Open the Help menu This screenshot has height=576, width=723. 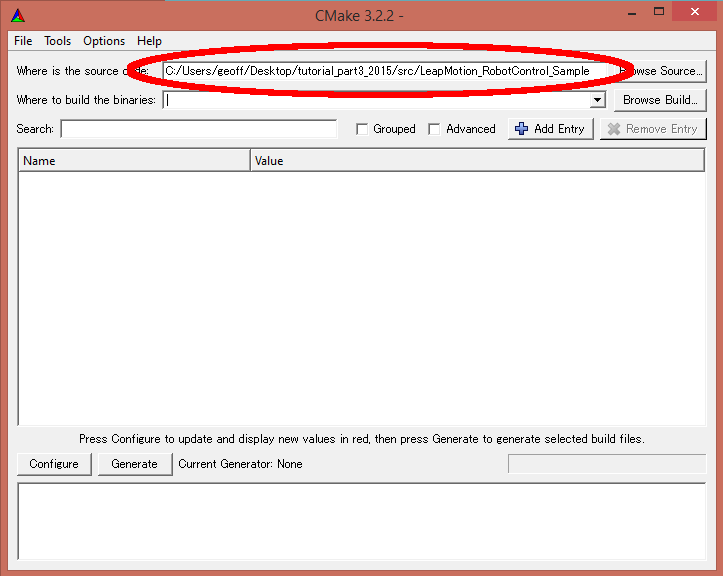coord(149,41)
